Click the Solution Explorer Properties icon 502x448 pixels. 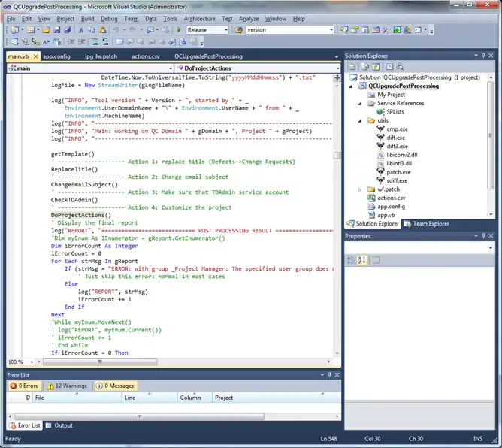point(352,67)
